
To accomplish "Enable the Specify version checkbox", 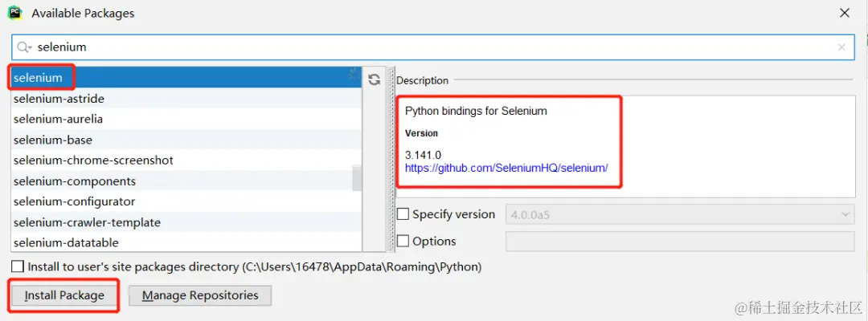I will tap(403, 213).
